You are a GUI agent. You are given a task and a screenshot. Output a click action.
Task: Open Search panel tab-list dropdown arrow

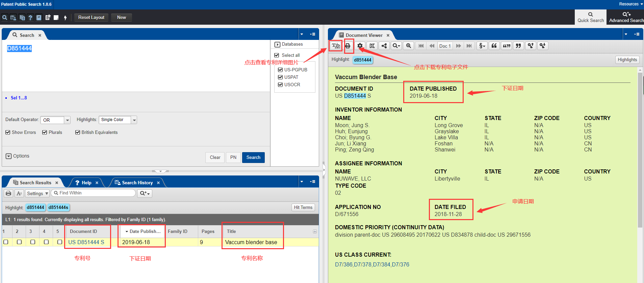[302, 34]
